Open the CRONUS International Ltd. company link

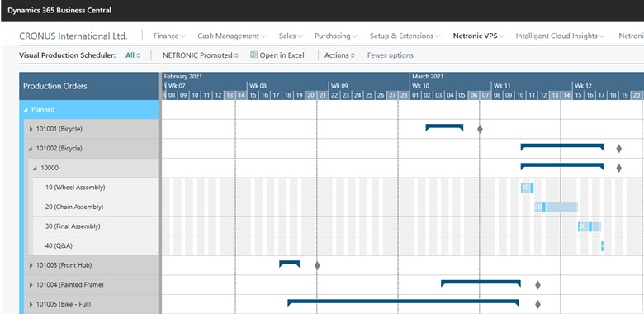click(x=73, y=36)
